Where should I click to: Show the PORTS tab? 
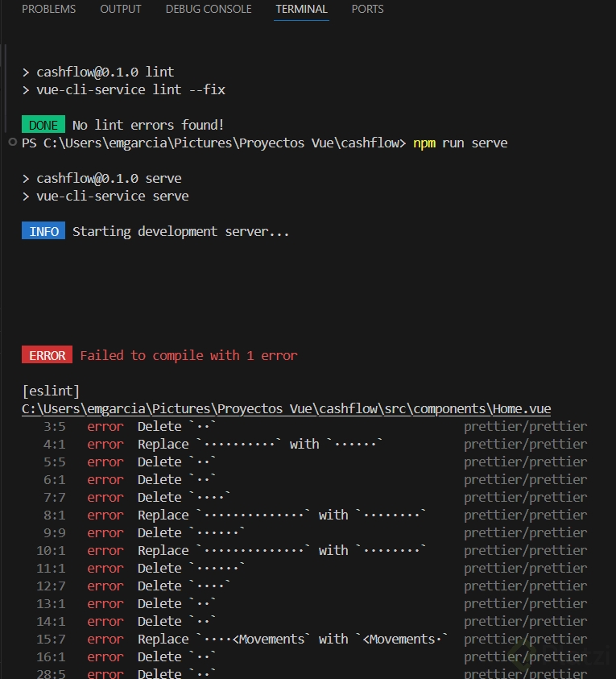(367, 10)
